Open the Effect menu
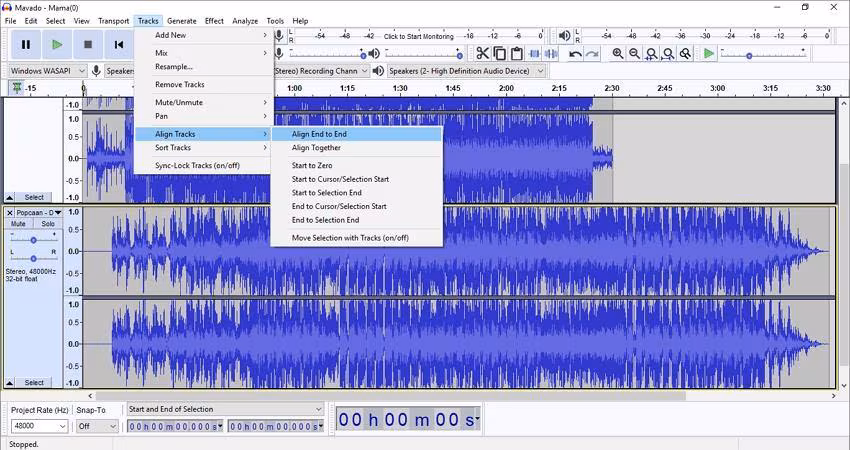 coord(214,21)
